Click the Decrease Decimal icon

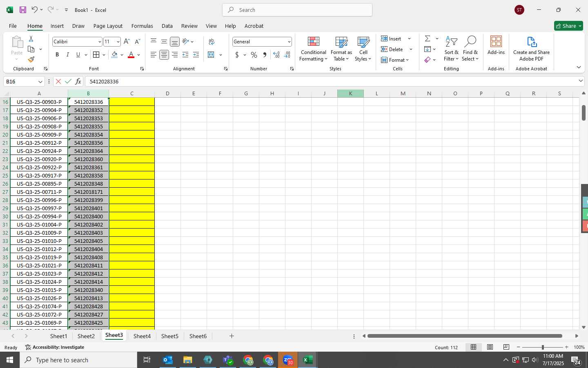pyautogui.click(x=287, y=55)
